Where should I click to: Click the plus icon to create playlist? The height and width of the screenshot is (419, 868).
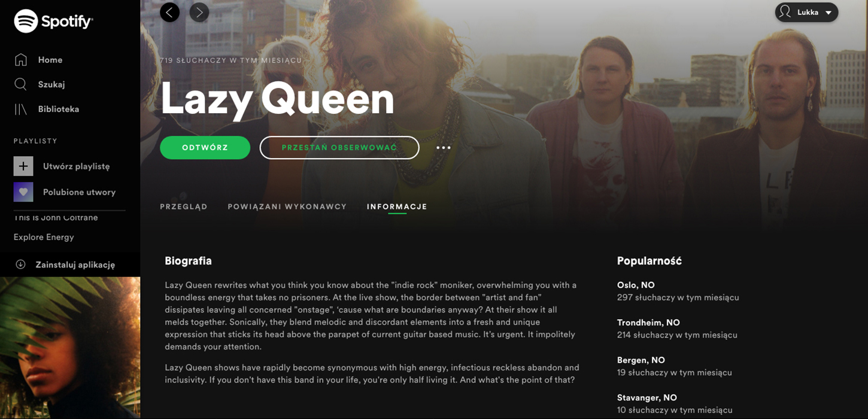click(23, 166)
